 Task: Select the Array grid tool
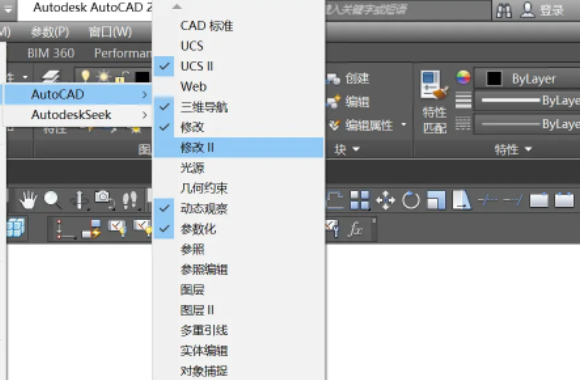(360, 200)
